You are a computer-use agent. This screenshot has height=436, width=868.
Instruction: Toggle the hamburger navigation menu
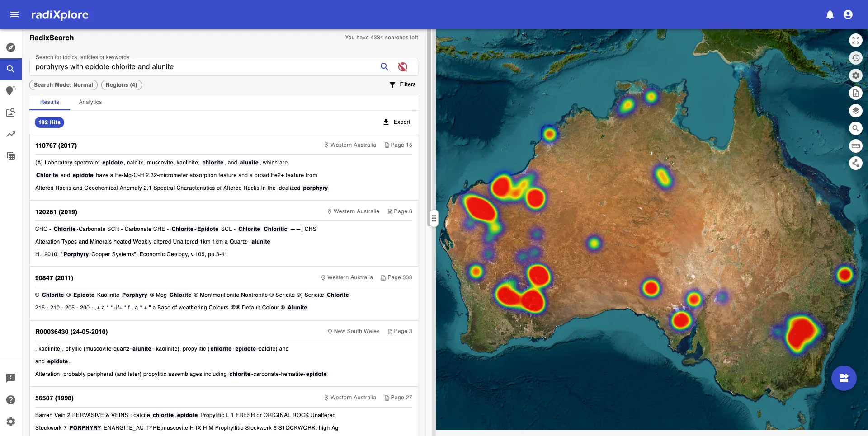14,14
